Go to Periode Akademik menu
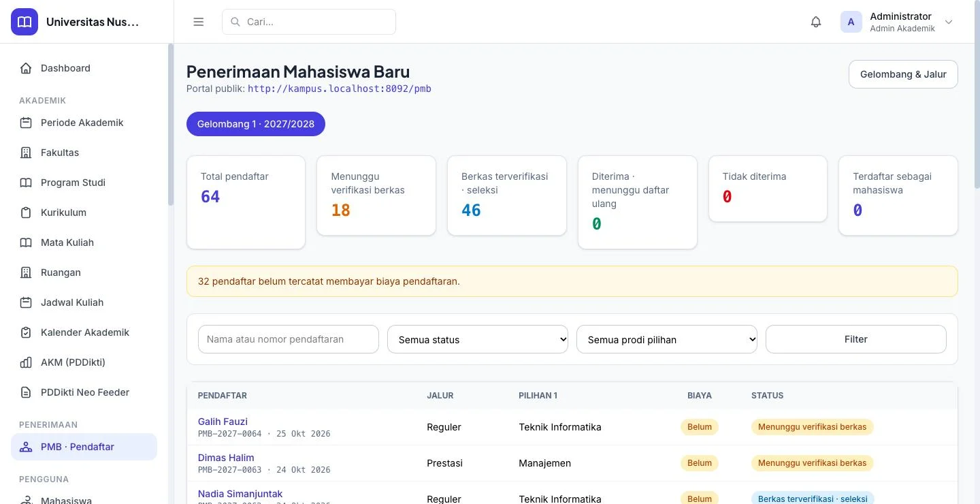Screen dimensions: 980x504 point(84,123)
